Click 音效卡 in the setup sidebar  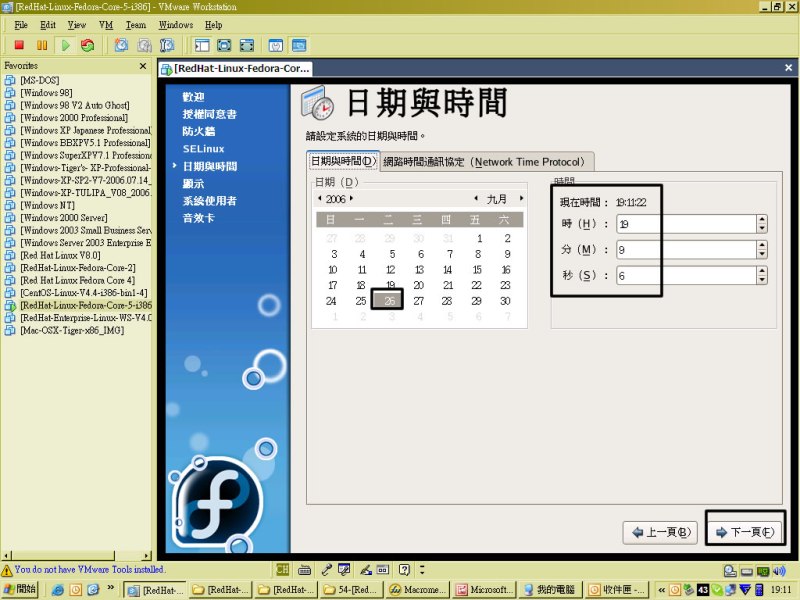[199, 218]
